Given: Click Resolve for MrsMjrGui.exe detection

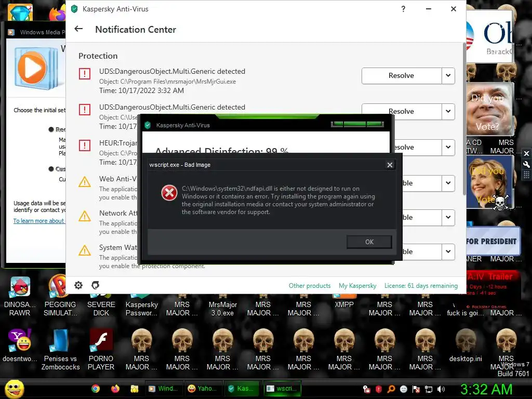Looking at the screenshot, I should tap(402, 75).
